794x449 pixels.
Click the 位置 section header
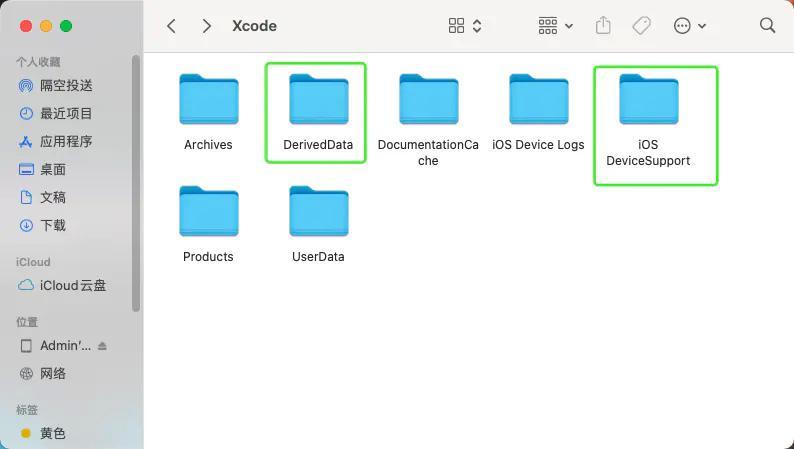tap(27, 322)
